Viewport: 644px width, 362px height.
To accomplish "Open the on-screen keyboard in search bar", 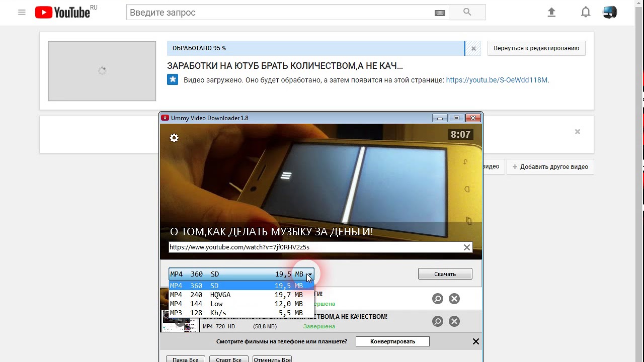I will [x=440, y=13].
